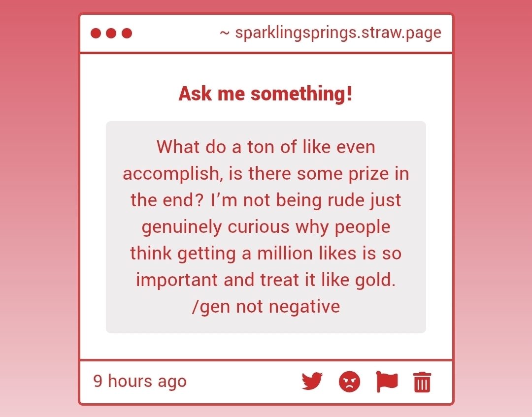Report the message using flag icon

387,382
